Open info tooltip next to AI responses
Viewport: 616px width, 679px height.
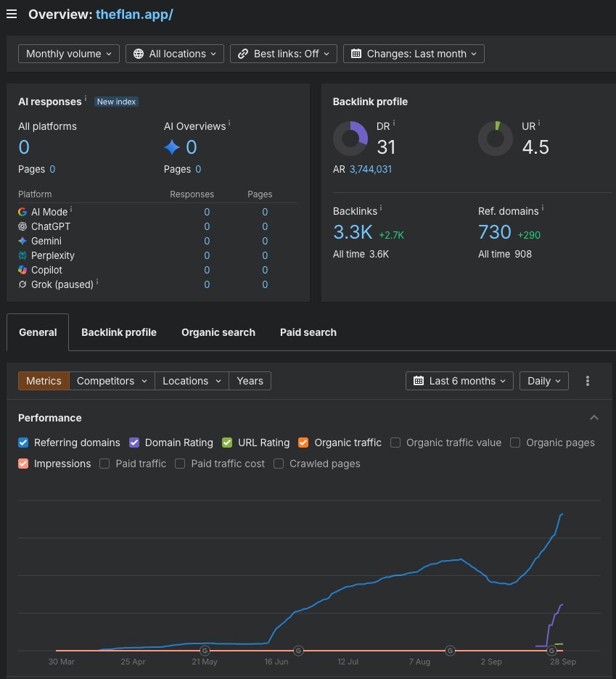[x=86, y=99]
